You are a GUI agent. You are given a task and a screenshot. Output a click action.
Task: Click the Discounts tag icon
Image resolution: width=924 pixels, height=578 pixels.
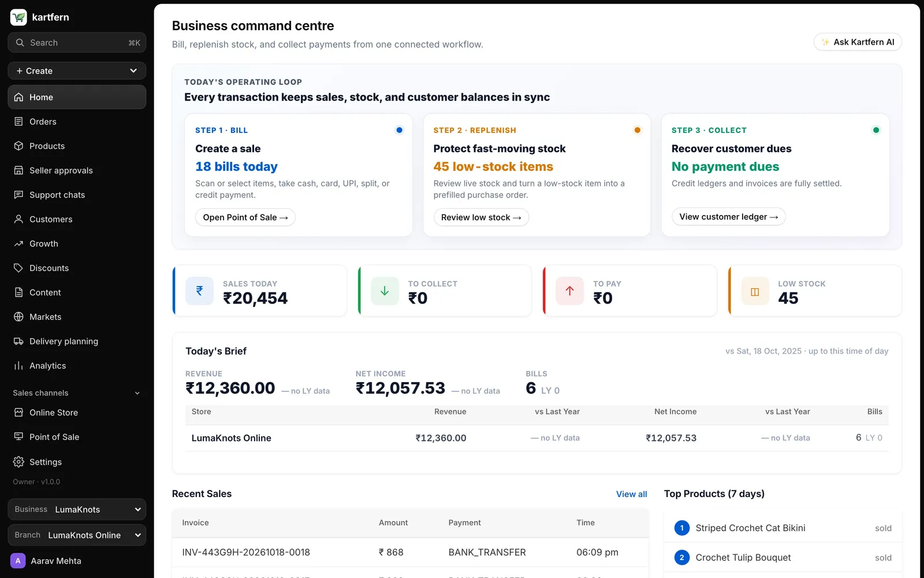coord(18,268)
